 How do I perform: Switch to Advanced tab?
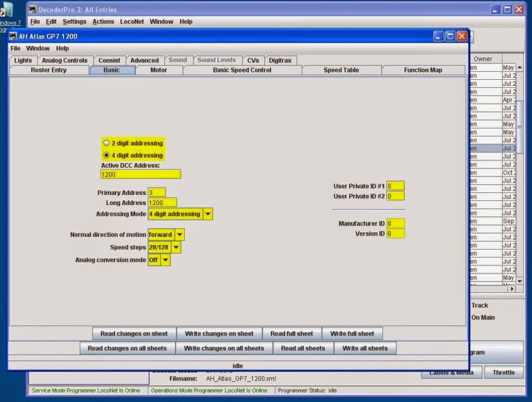point(144,61)
